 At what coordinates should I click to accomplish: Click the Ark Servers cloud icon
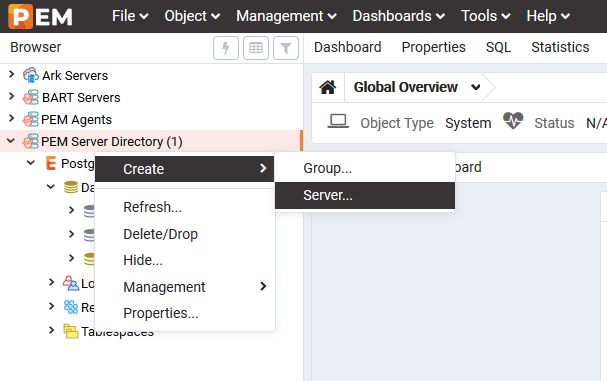click(31, 75)
